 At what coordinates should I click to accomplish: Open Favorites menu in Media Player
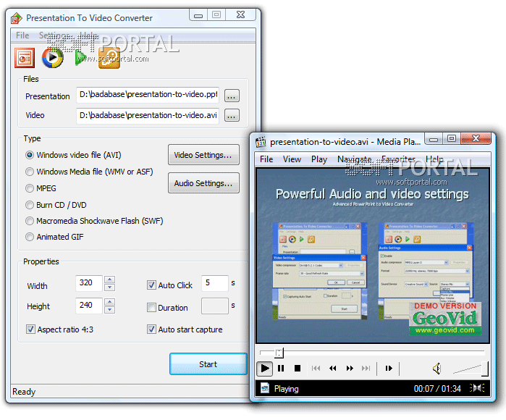(399, 159)
